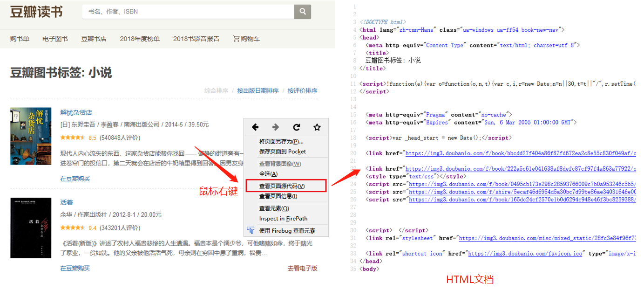Open the 活着 book title link
Screen dimensions: 644x297
click(x=67, y=202)
